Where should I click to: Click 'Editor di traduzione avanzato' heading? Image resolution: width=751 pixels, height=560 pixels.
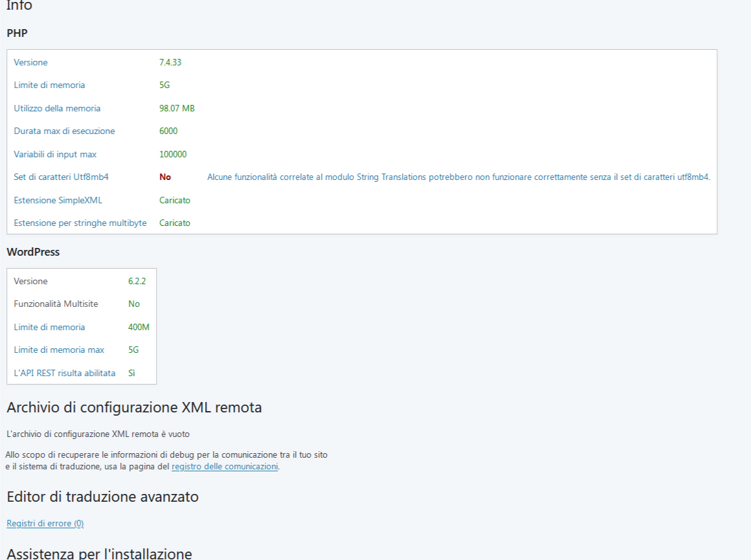click(102, 497)
